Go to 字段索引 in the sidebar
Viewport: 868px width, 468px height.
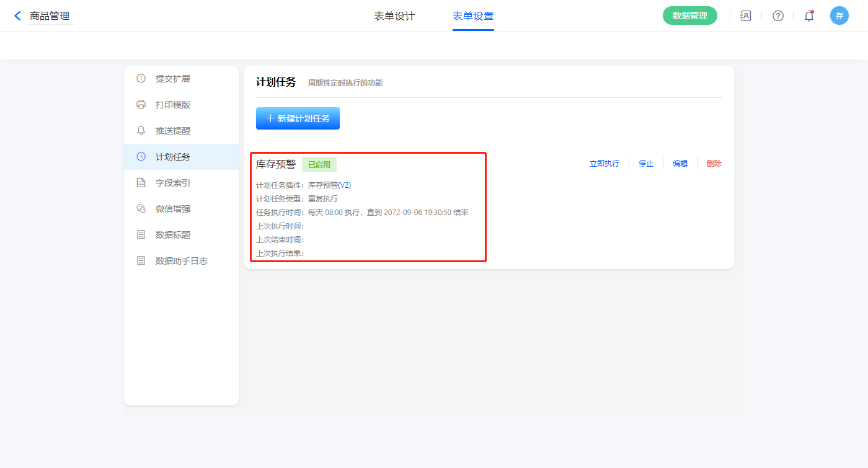point(172,183)
